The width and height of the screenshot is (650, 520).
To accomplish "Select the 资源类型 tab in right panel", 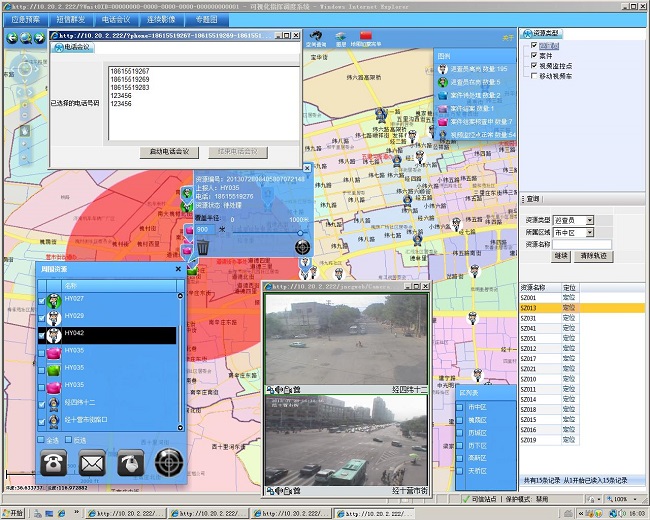I will (x=542, y=33).
